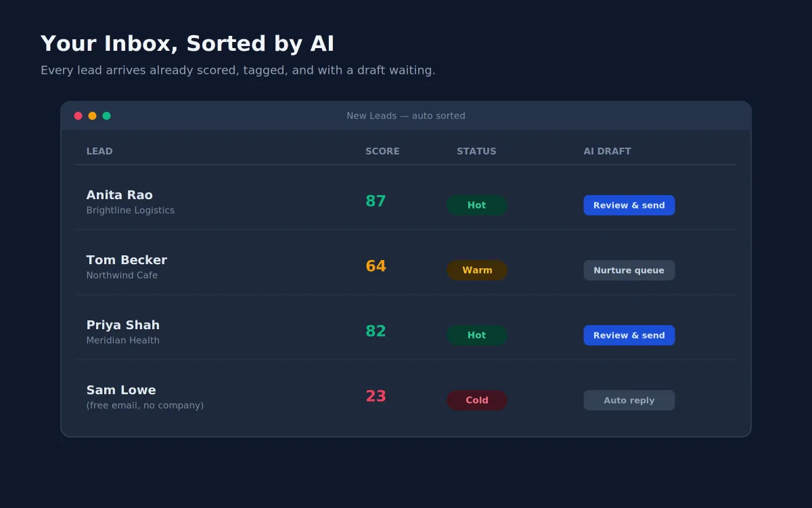Image resolution: width=812 pixels, height=508 pixels.
Task: Click the yellow minimize window dot
Action: [x=93, y=116]
